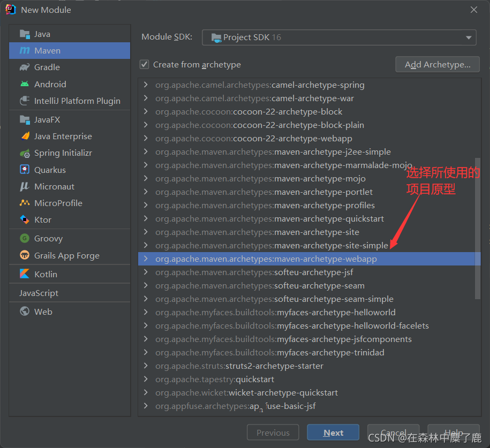
Task: Click the Help button
Action: (454, 432)
